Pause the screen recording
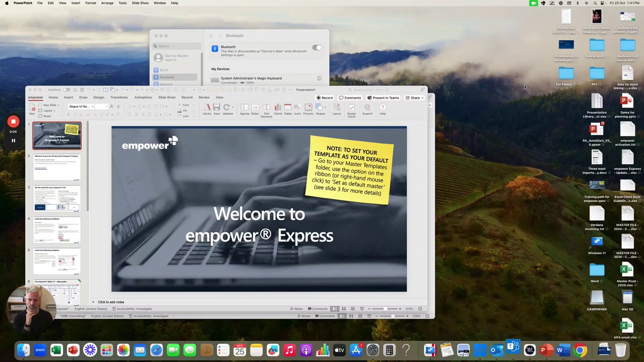The image size is (644, 362). click(x=14, y=140)
